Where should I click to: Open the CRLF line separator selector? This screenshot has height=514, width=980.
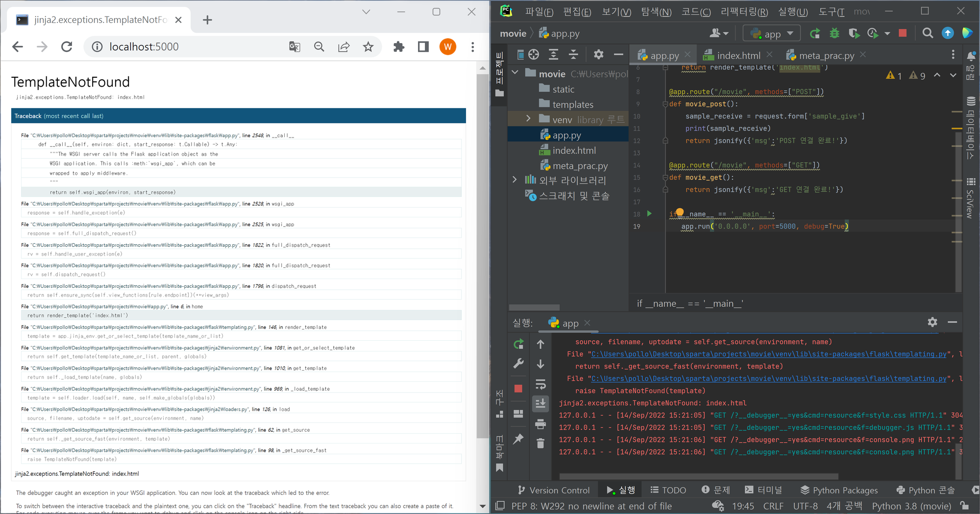coord(773,506)
